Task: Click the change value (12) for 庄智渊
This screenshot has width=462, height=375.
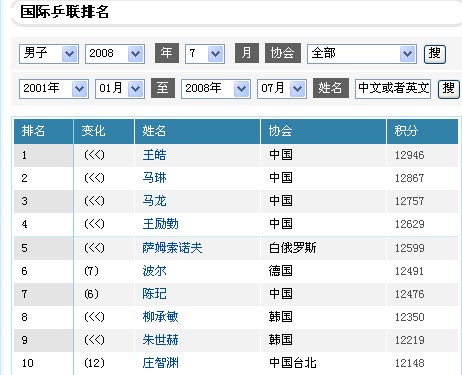Action: coord(94,363)
